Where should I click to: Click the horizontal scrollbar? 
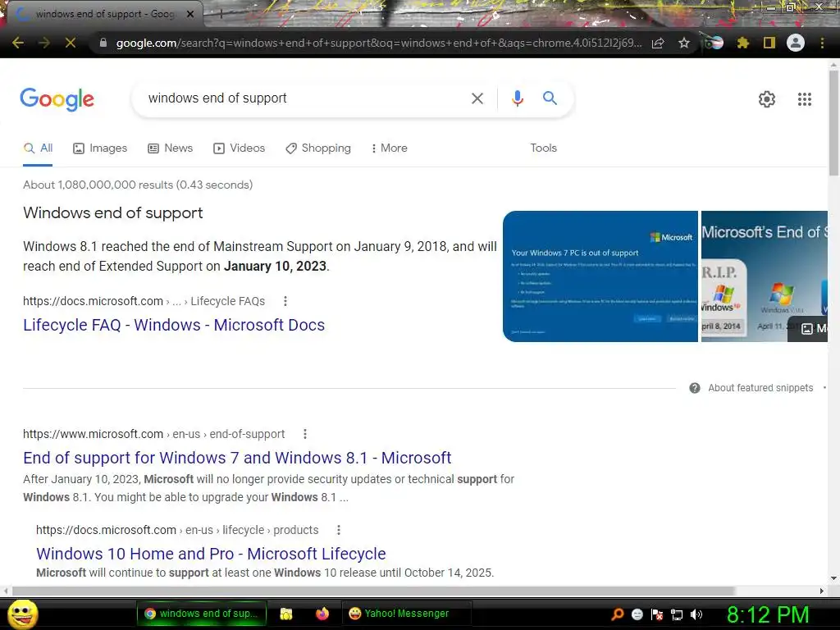pyautogui.click(x=373, y=591)
